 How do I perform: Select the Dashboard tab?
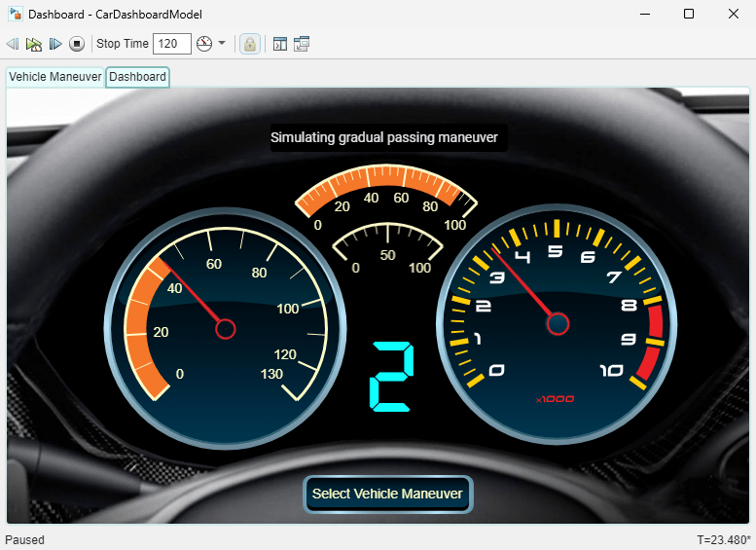pyautogui.click(x=137, y=77)
